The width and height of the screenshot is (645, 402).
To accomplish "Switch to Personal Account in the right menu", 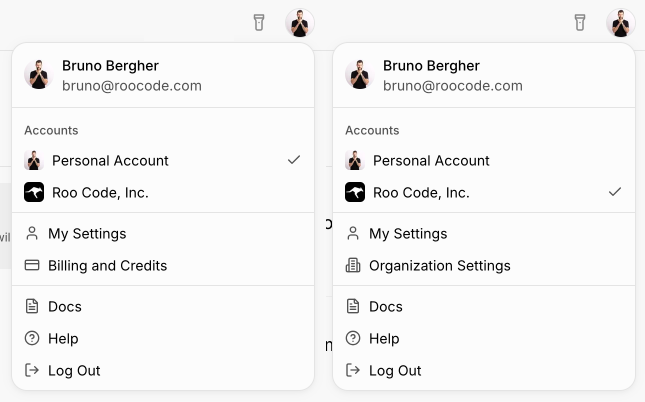I will click(431, 160).
